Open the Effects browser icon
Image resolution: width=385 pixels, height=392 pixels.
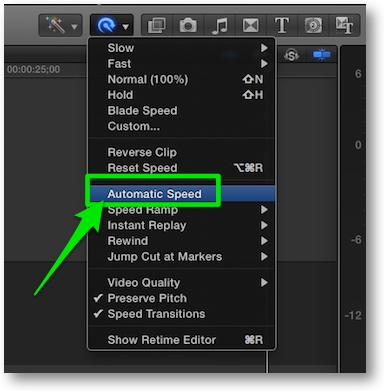(157, 25)
